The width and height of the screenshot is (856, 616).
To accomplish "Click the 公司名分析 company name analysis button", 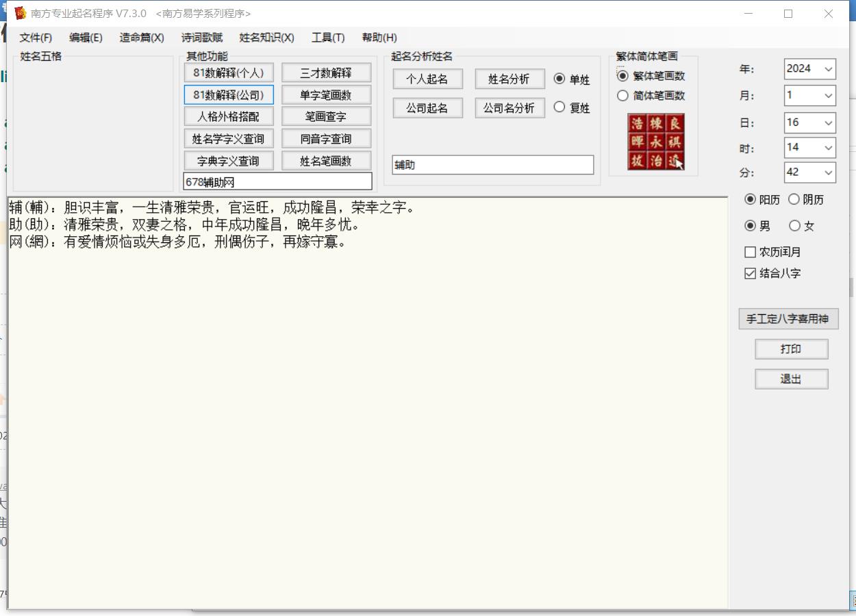I will tap(509, 107).
